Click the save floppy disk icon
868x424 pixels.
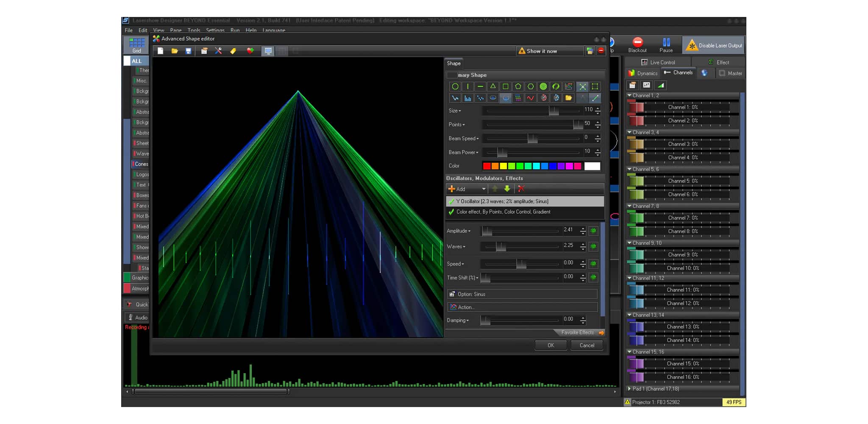(188, 51)
